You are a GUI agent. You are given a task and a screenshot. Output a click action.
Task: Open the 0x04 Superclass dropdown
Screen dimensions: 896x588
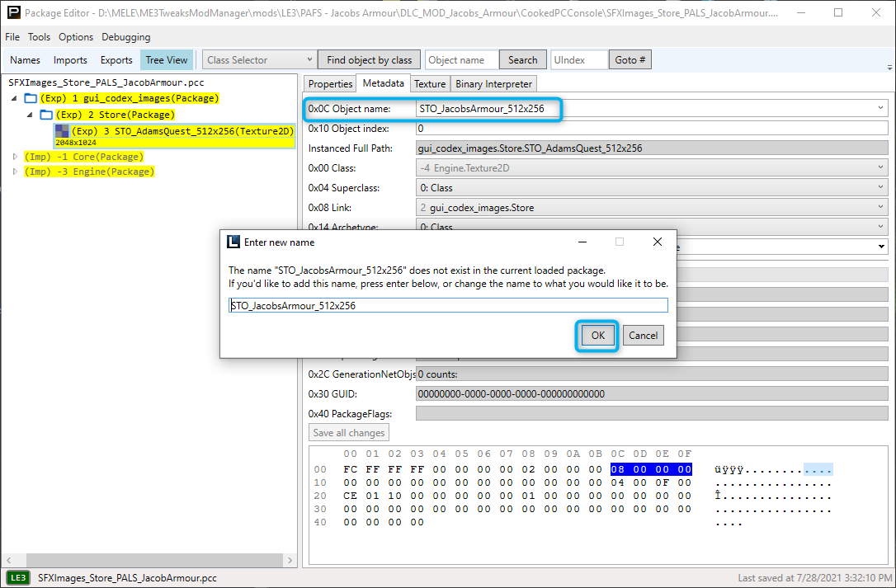point(652,188)
